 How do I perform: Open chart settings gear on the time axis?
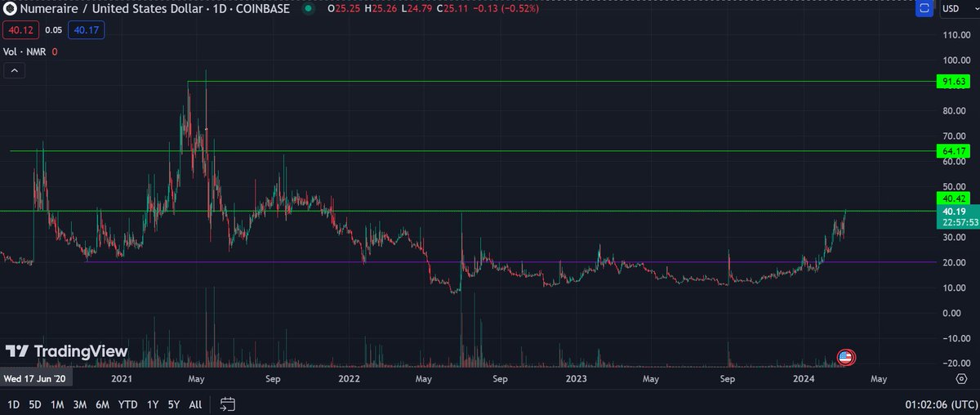(961, 379)
